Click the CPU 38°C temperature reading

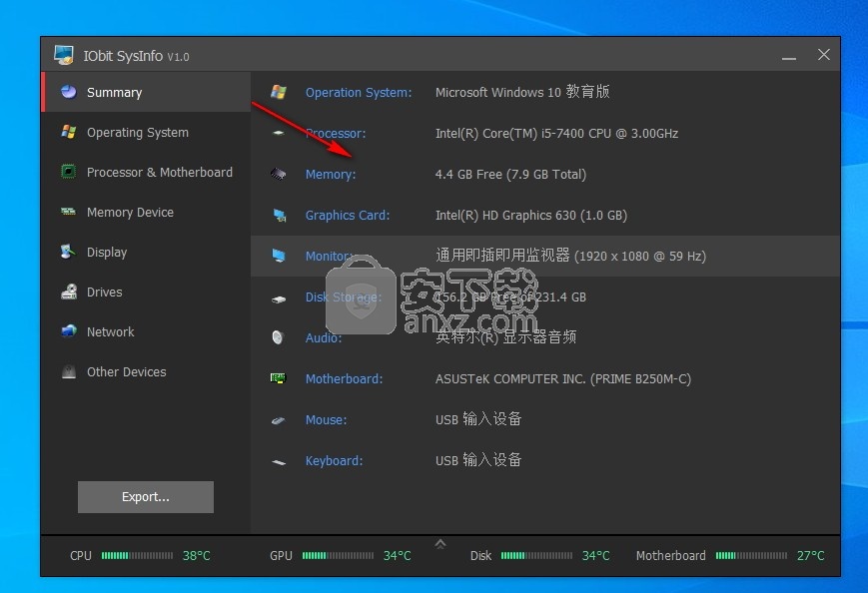[x=197, y=555]
